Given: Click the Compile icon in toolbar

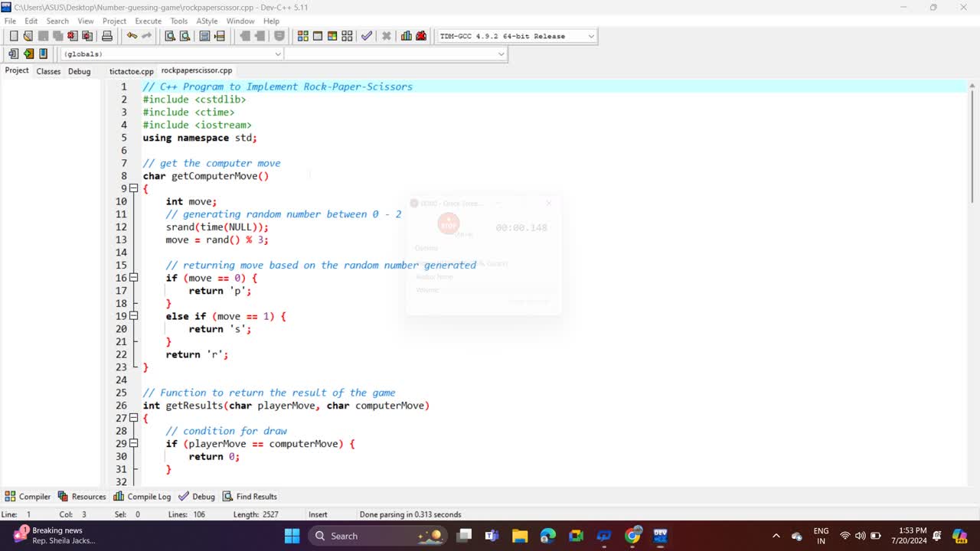Looking at the screenshot, I should [303, 36].
